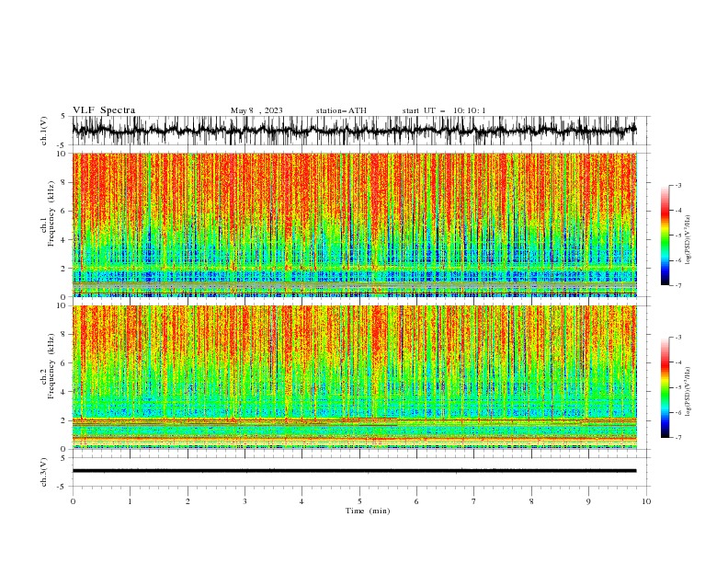Click the ch.2 spectrogram color scale bar
The height and width of the screenshot is (563, 728).
pyautogui.click(x=665, y=387)
